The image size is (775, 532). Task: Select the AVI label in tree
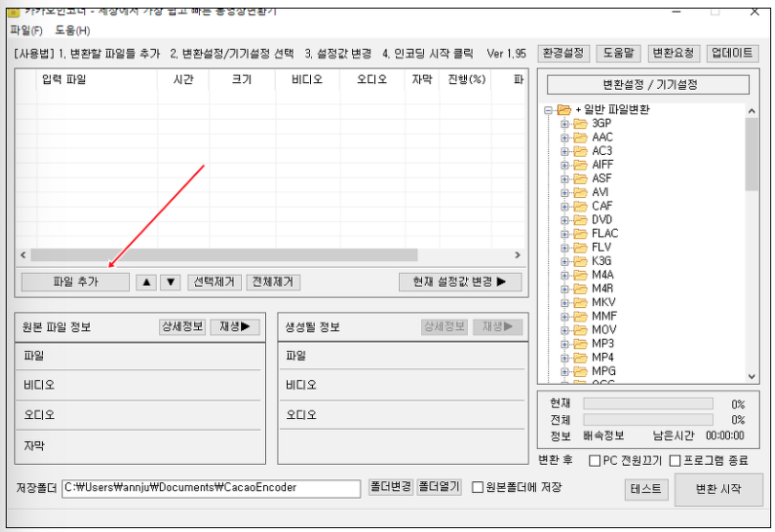click(600, 192)
